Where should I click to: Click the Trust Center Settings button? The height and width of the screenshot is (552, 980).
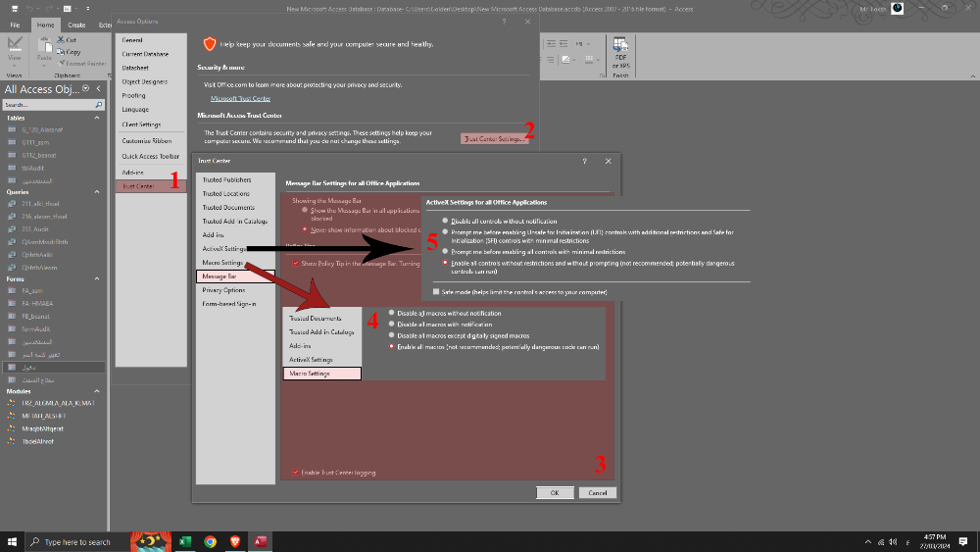pos(494,139)
